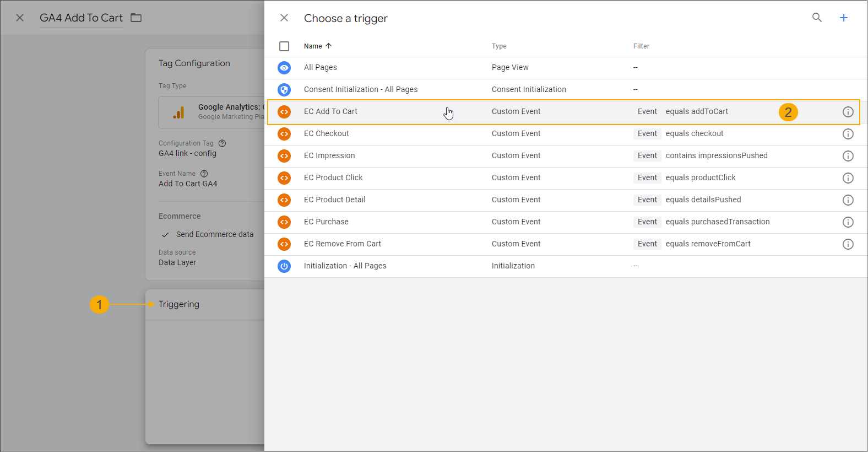Click filter text 'equals removeFromCart'
Screen dimensions: 868x452
(708, 244)
